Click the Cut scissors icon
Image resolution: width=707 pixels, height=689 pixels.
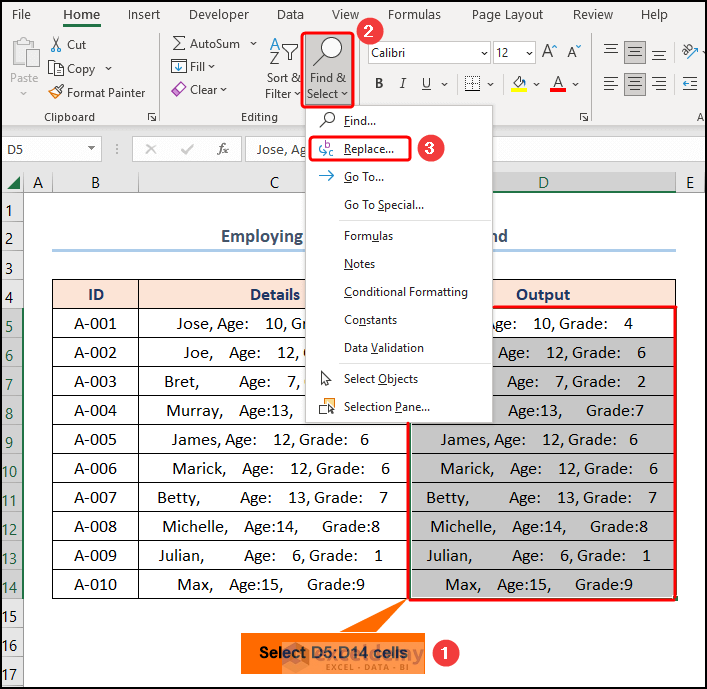[55, 44]
